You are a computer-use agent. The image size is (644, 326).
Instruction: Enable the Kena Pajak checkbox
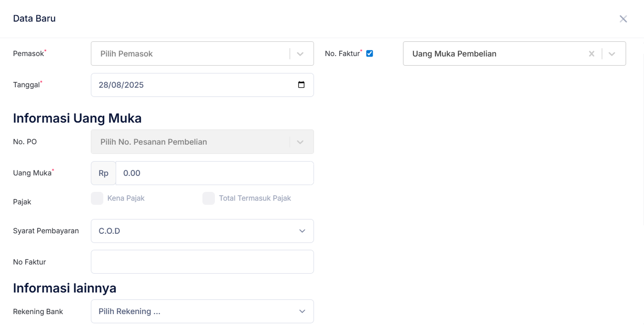click(x=97, y=198)
